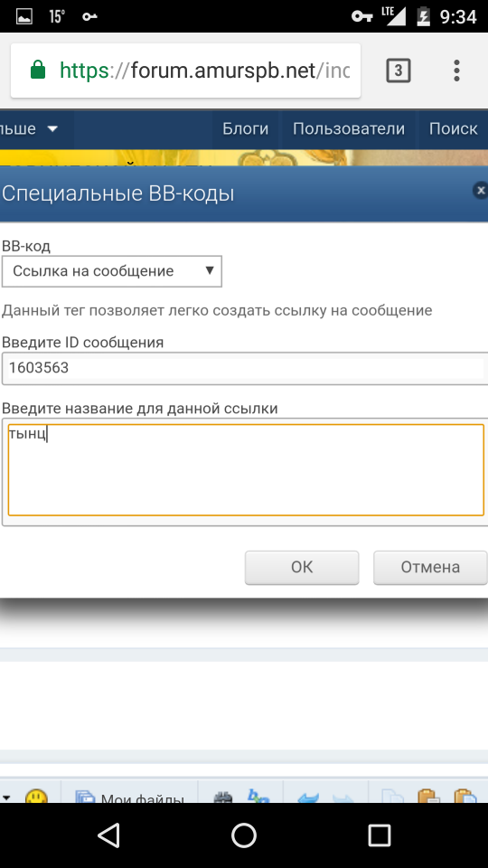Open the smiley emoticon picker
The width and height of the screenshot is (488, 868).
coord(36,797)
